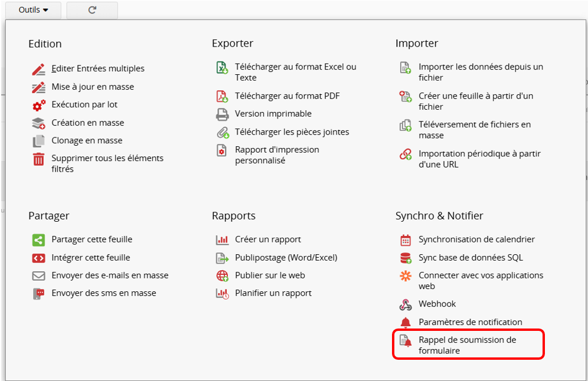
Task: Click the green share icon
Action: (38, 240)
